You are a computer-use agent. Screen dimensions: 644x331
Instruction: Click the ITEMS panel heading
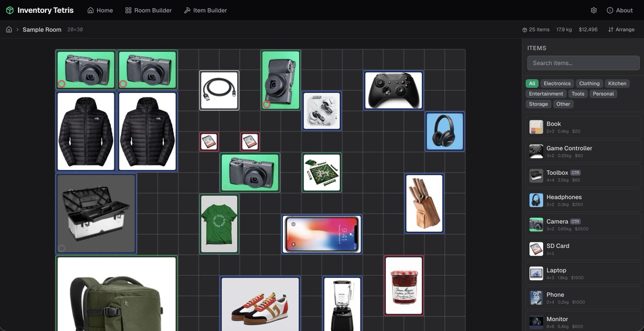point(537,48)
